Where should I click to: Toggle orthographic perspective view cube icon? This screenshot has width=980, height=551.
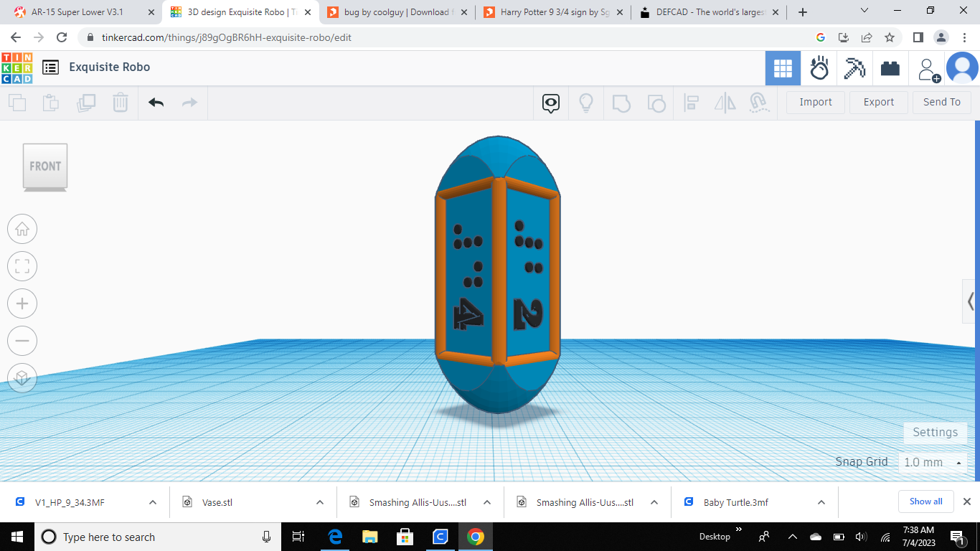click(22, 377)
